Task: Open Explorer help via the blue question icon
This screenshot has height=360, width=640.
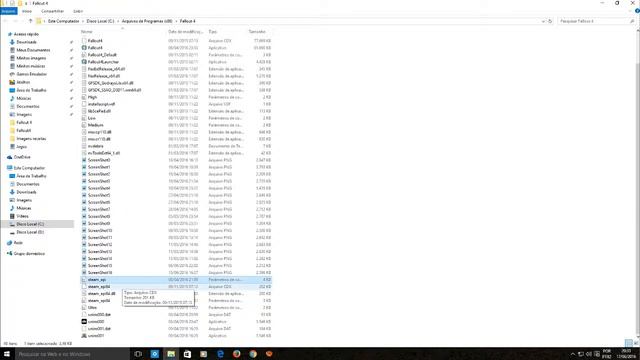Action: click(637, 11)
